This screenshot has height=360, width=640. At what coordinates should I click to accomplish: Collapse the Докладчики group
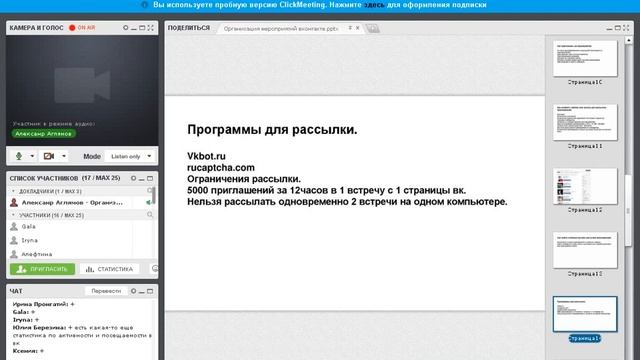(x=13, y=191)
